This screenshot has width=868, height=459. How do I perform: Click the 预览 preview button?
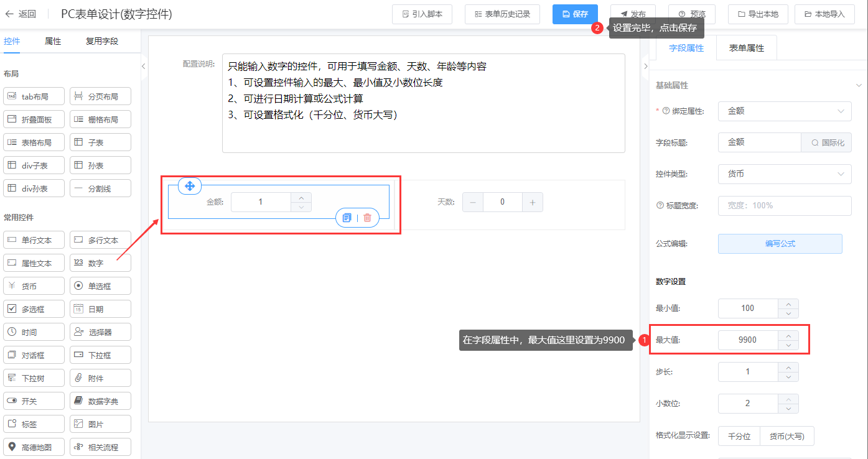click(x=691, y=14)
